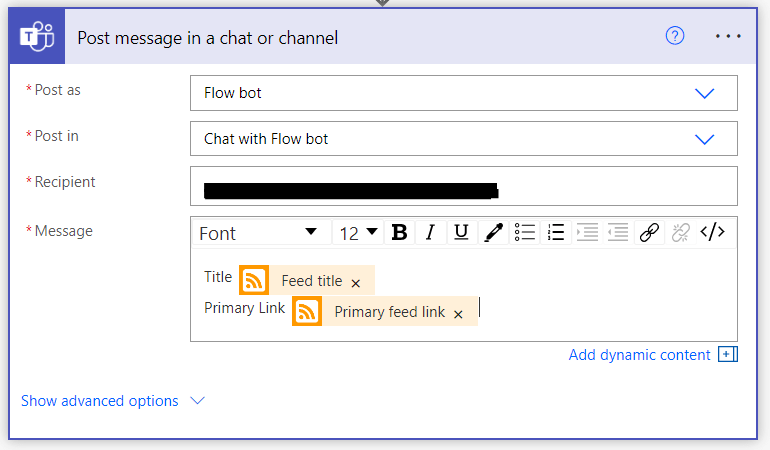Toggle Italic text formatting
Viewport: 770px width, 450px height.
pos(430,233)
